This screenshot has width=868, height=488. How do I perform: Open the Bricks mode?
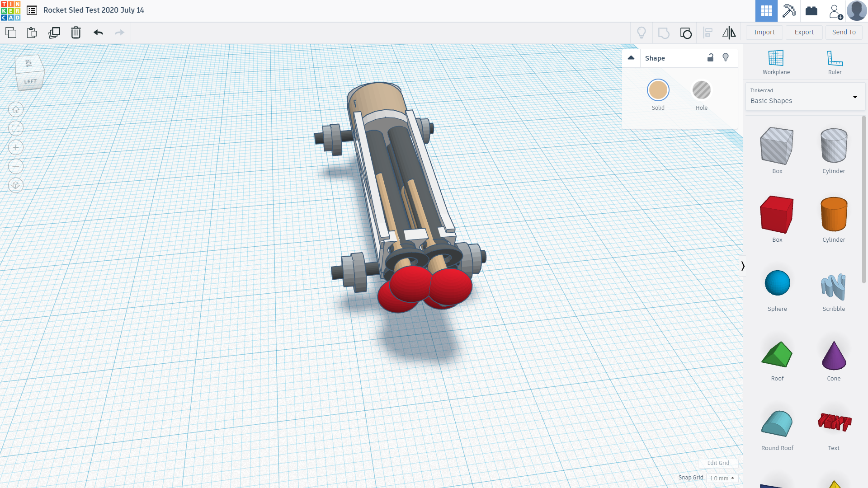pos(811,11)
